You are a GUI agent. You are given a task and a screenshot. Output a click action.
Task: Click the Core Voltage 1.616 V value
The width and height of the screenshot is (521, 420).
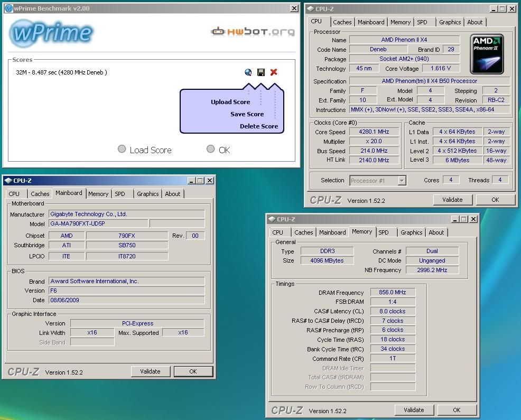click(x=441, y=69)
